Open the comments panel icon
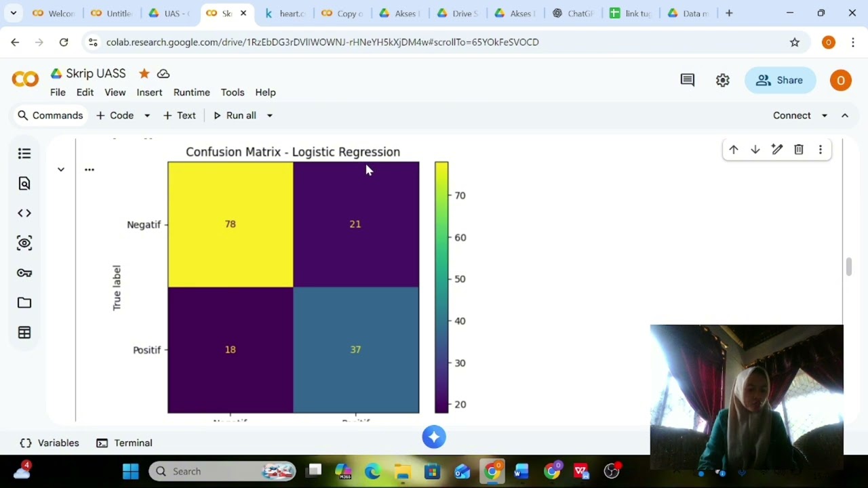868x488 pixels. click(688, 80)
